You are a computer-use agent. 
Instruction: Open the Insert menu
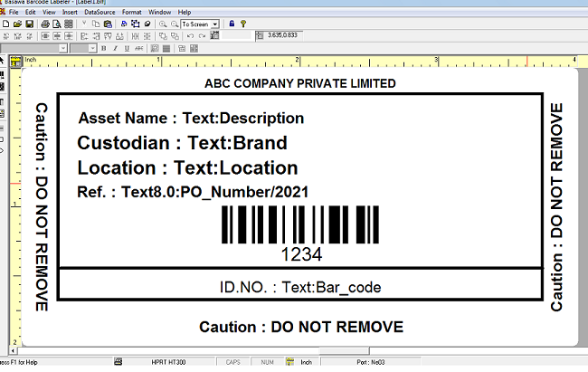pos(70,12)
